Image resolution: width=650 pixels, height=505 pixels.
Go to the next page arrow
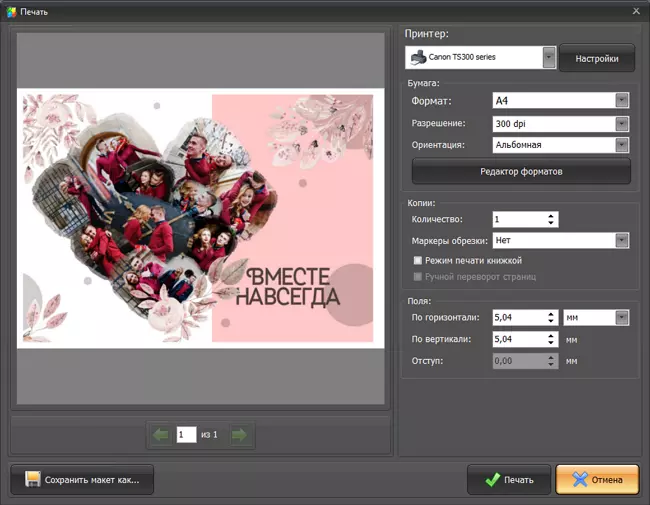coord(239,435)
